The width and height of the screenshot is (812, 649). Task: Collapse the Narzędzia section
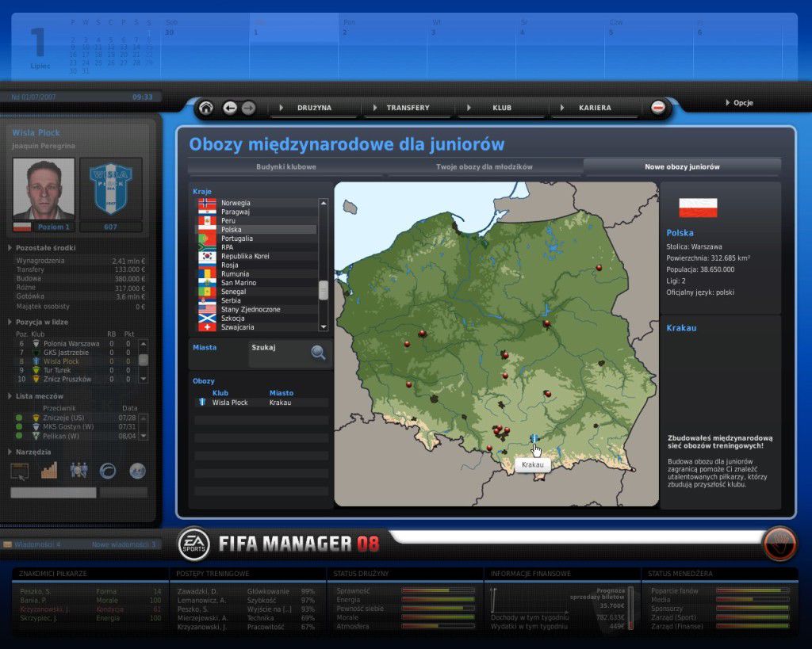(x=10, y=452)
